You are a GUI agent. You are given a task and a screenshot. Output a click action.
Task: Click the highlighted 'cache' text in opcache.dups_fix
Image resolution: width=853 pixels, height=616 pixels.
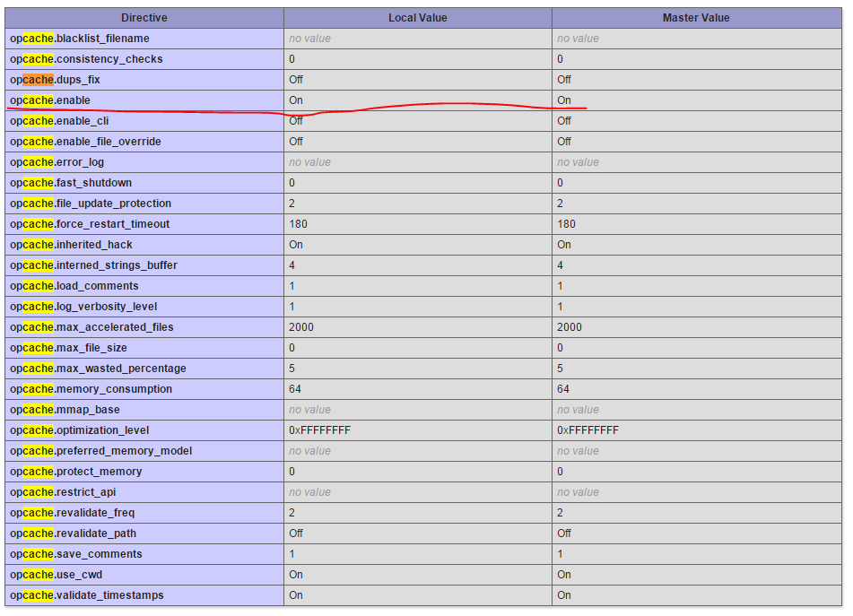point(38,80)
